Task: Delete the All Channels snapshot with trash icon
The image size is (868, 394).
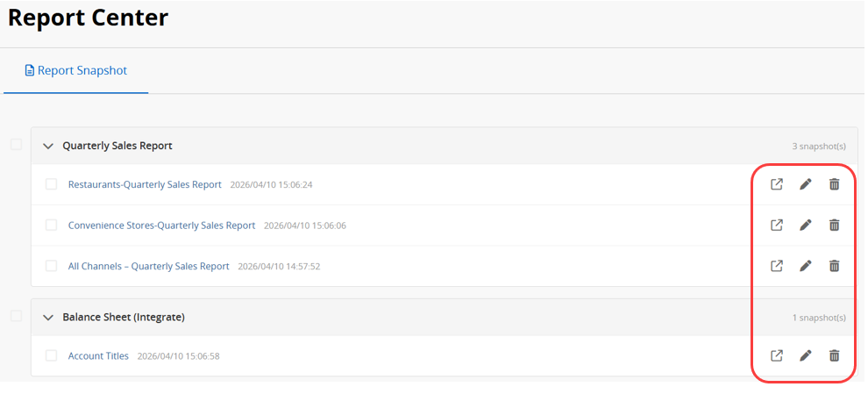Action: (834, 266)
